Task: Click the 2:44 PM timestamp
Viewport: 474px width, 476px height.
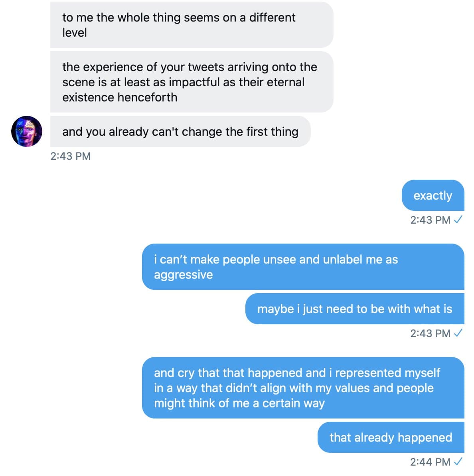Action: 430,462
